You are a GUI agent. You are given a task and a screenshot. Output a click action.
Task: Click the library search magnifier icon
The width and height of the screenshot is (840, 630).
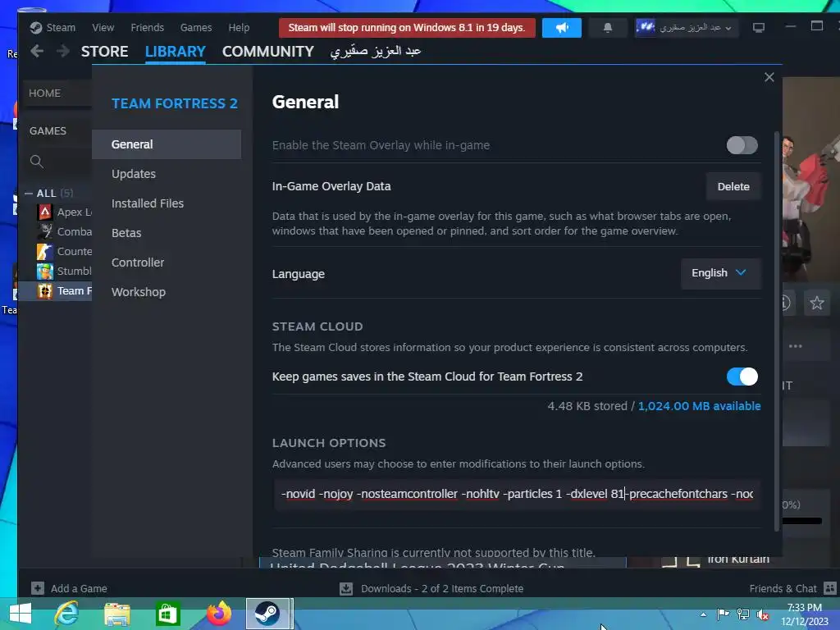(36, 162)
